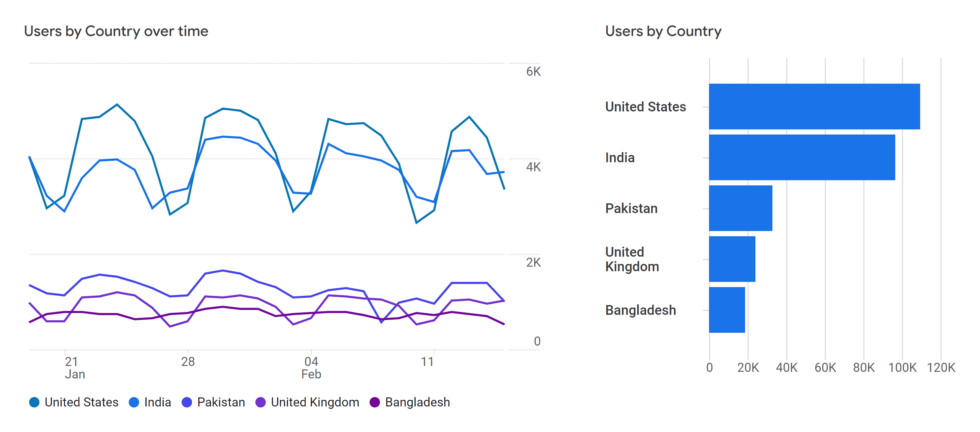Click the United States legend dot
Viewport: 980px width, 432px height.
[34, 402]
